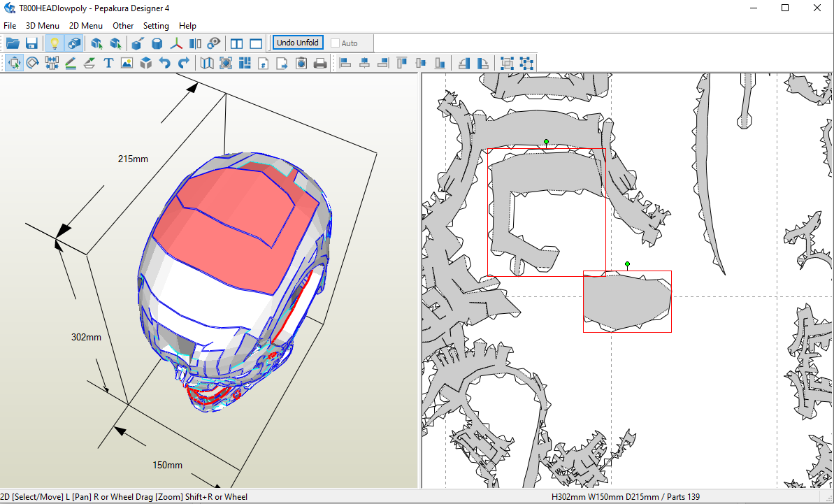Screen dimensions: 834x504
Task: Align selected parts to top edge
Action: (x=402, y=63)
